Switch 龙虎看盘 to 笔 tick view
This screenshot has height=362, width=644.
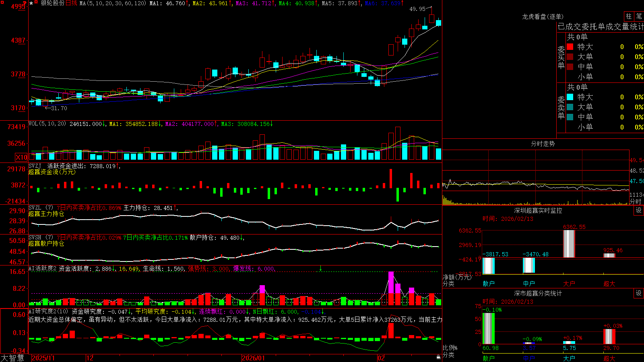point(639,16)
